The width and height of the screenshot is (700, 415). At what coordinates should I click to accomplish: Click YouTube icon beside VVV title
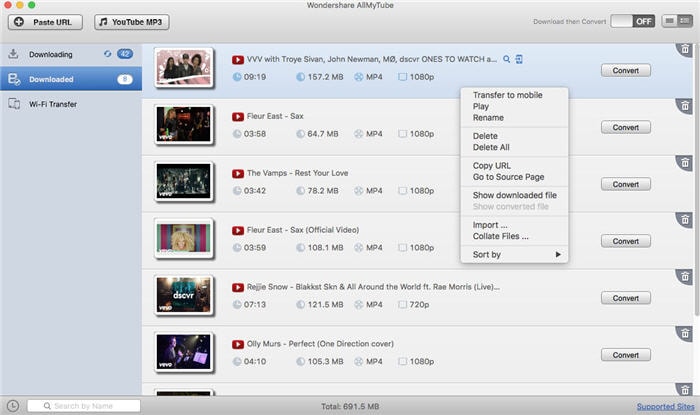(238, 60)
